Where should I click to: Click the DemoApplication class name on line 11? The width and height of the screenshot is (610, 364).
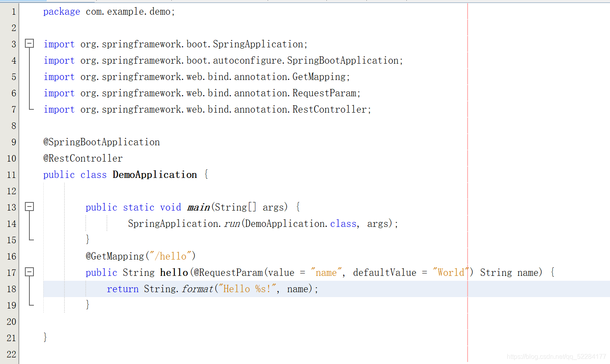(x=155, y=175)
